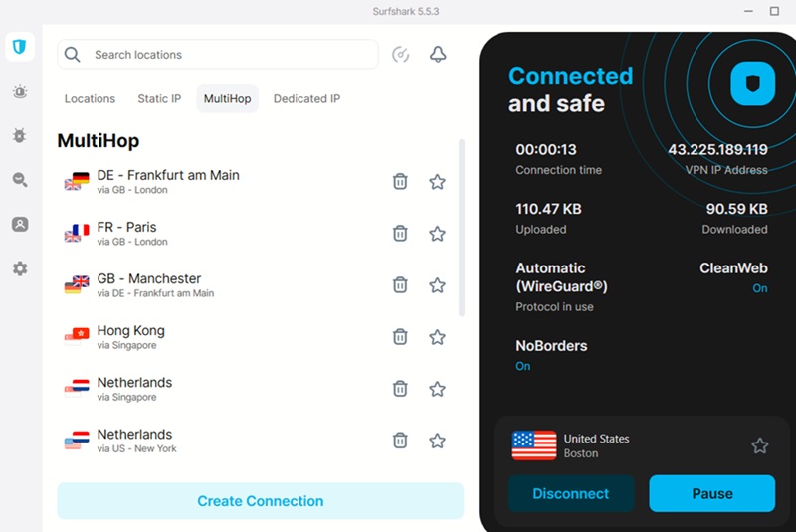Click the search magnifier icon in search box

(x=72, y=55)
